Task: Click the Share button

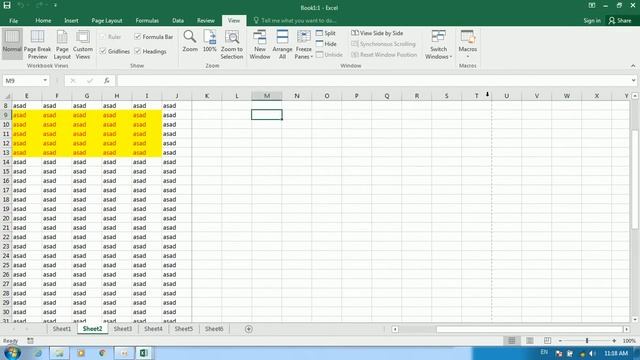Action: click(x=620, y=20)
